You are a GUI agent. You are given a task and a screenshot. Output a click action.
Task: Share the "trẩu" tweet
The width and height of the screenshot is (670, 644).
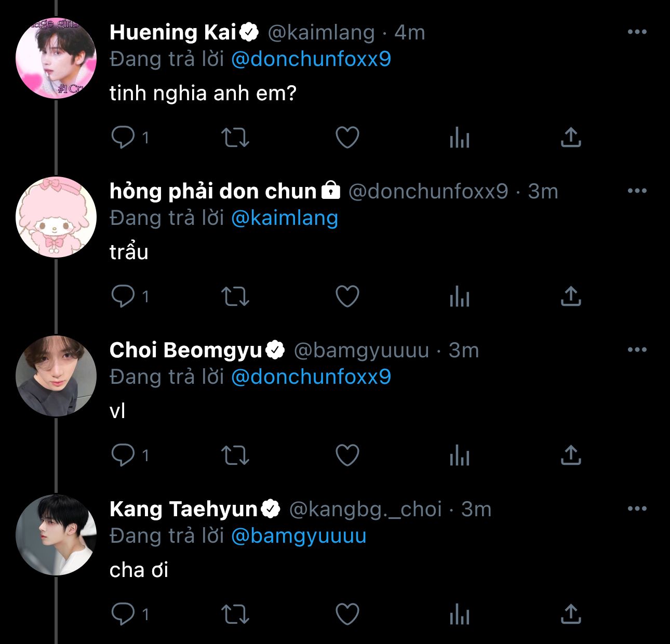571,296
